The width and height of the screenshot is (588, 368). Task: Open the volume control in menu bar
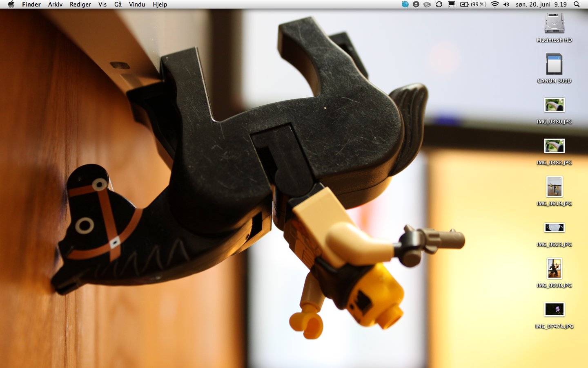(506, 4)
